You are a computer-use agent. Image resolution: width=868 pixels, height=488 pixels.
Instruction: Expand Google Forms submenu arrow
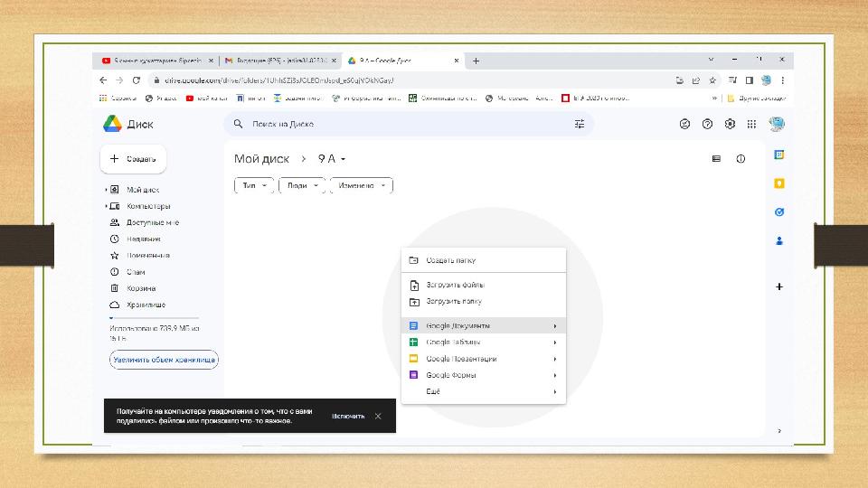click(x=554, y=375)
